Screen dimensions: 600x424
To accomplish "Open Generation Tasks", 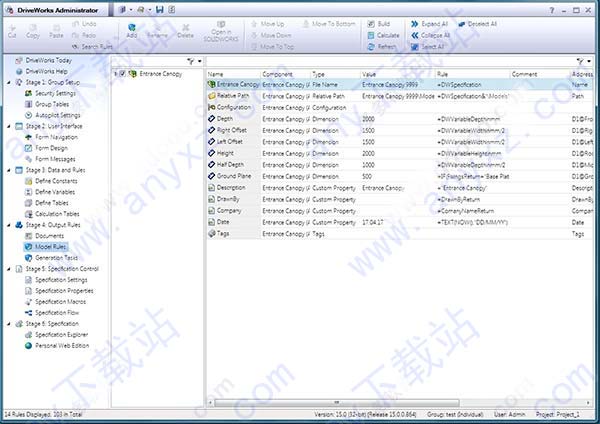I will 51,258.
